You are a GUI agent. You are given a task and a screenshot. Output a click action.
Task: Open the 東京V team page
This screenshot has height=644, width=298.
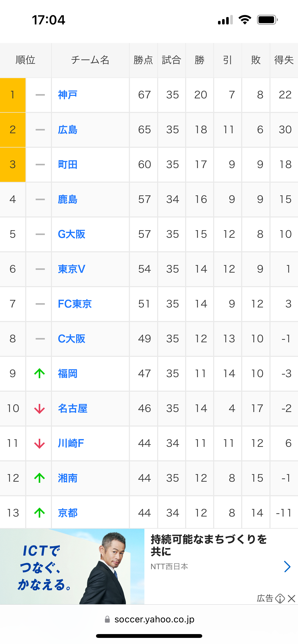pos(72,269)
